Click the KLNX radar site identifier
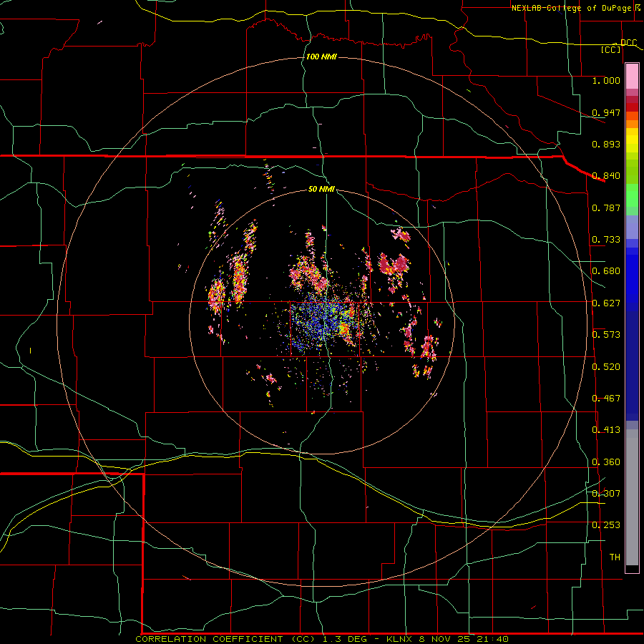644x644 pixels. 399,639
